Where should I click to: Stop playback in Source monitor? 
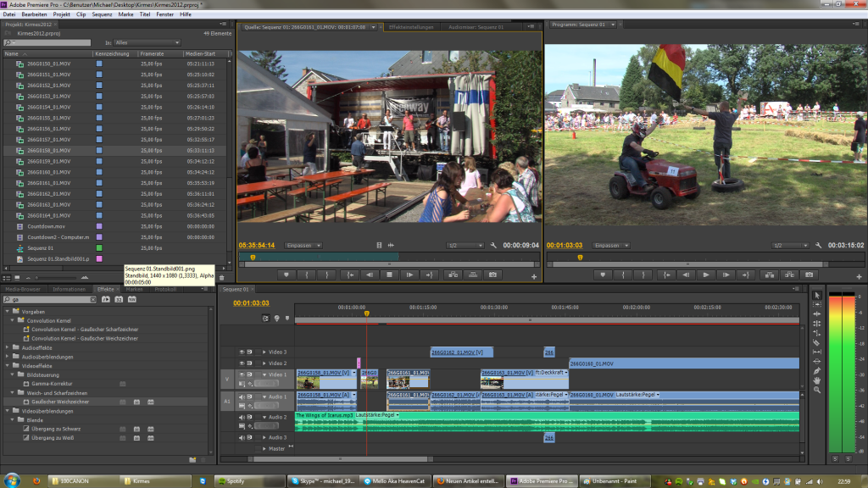point(389,275)
